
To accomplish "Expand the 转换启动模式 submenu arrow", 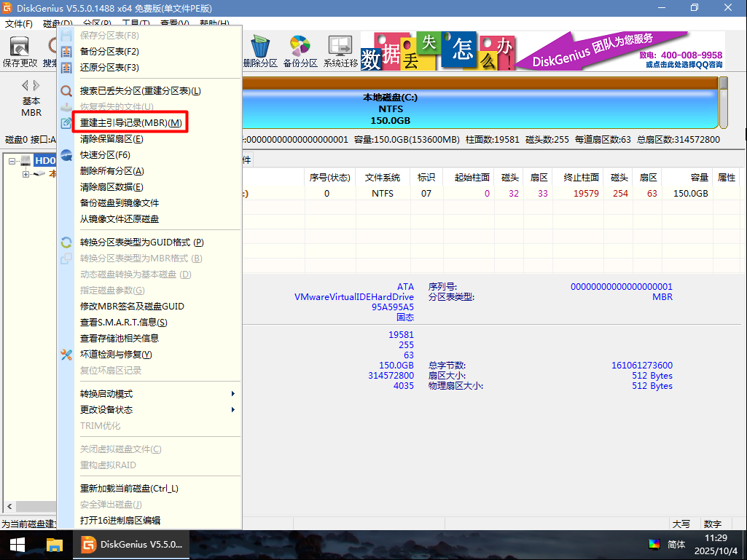I will pyautogui.click(x=233, y=394).
